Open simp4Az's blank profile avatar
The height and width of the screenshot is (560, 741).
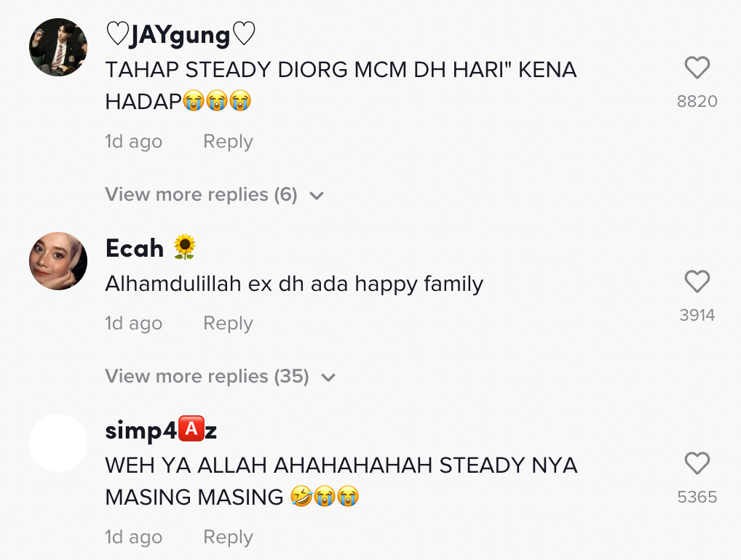(58, 443)
